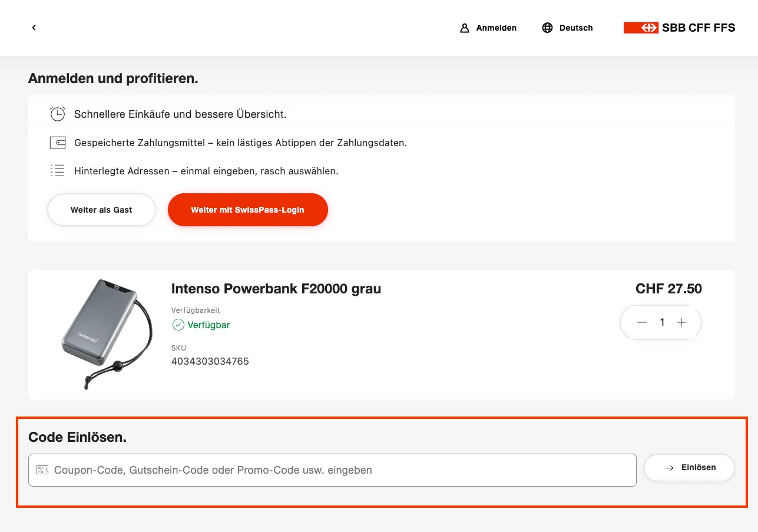
Task: Click text Schnellere Einkäufe und bessere Übersicht
Action: 180,114
